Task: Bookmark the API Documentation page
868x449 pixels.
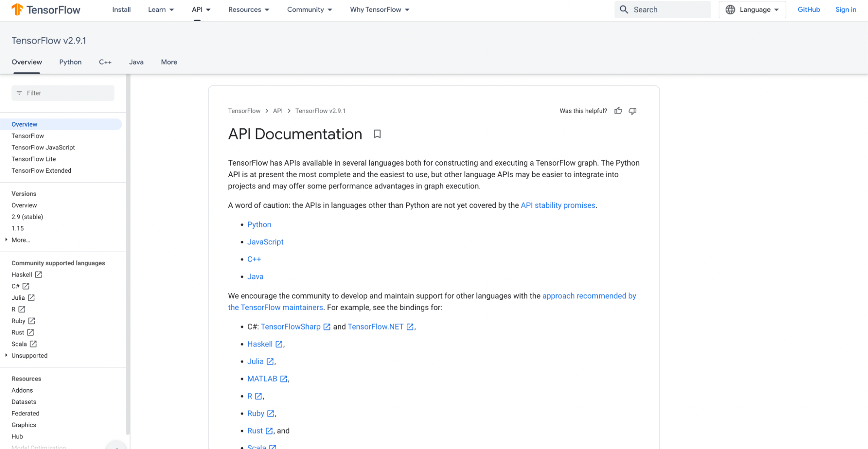Action: point(377,134)
